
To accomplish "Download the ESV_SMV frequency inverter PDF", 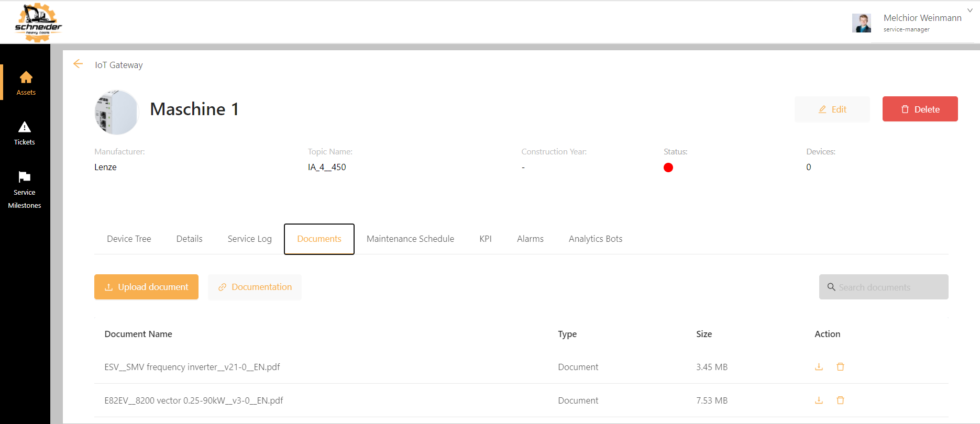I will click(x=819, y=367).
